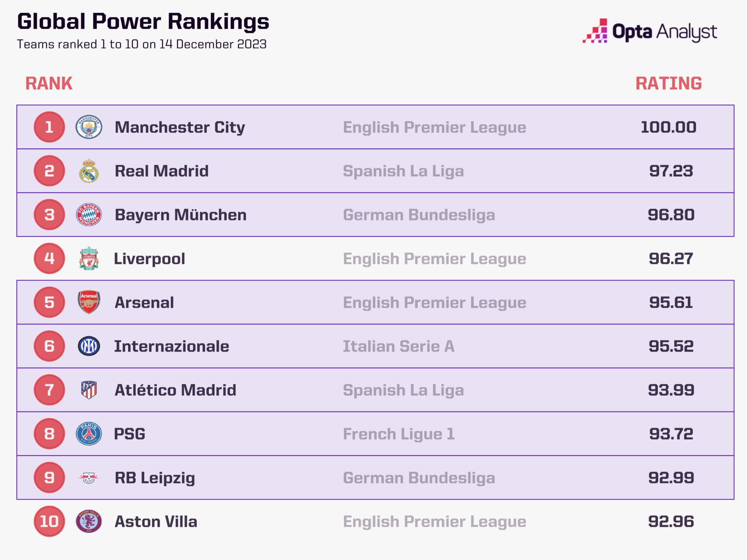The width and height of the screenshot is (747, 560).
Task: Select the French Ligue 1 league label
Action: (399, 434)
